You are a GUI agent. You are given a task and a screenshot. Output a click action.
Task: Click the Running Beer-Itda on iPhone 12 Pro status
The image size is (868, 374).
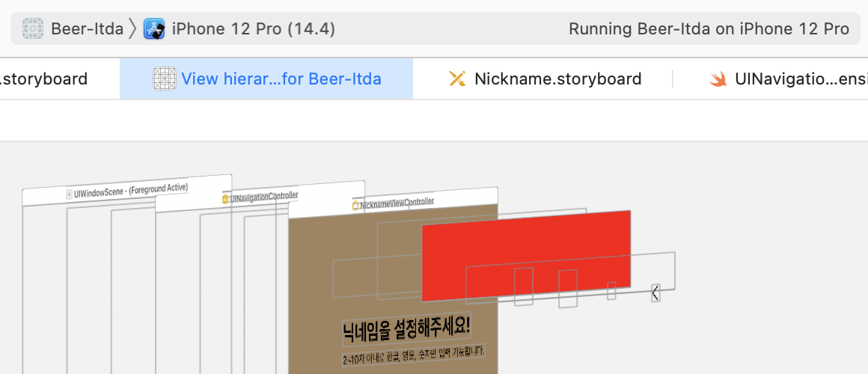pos(709,28)
